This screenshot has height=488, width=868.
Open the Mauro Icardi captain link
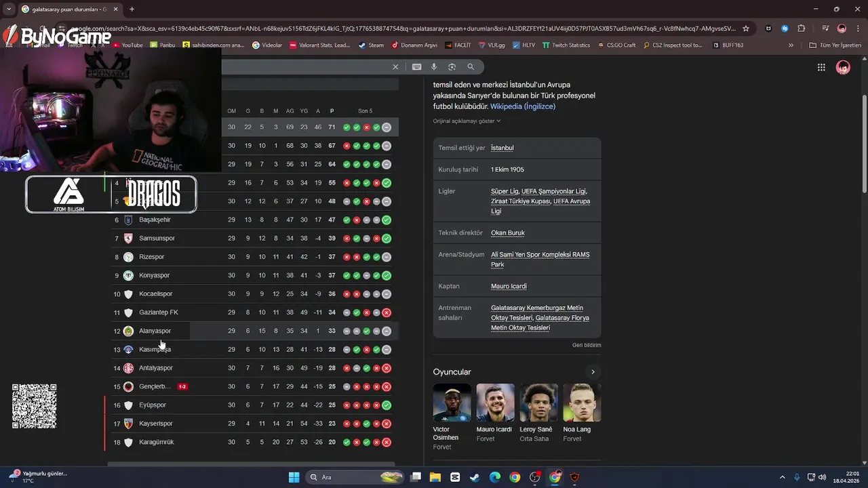click(x=509, y=286)
